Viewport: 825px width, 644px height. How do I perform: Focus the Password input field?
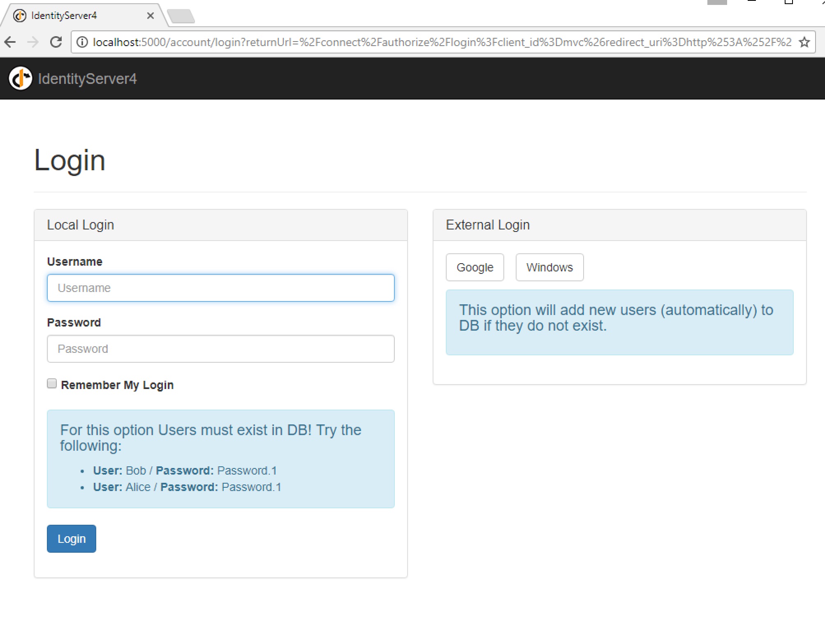[x=220, y=349]
